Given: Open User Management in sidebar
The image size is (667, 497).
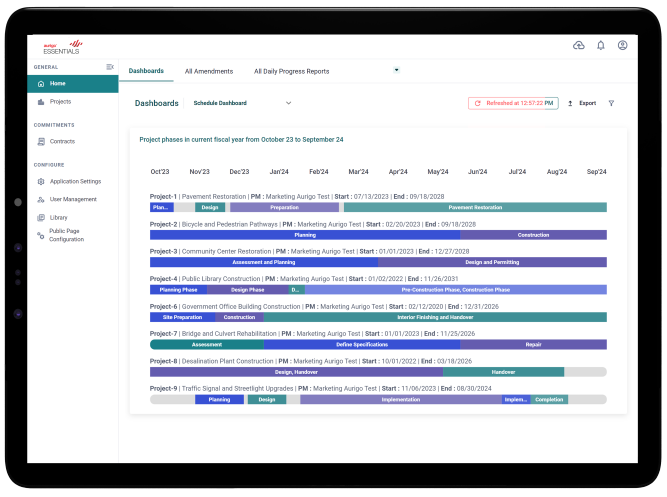Looking at the screenshot, I should coord(73,199).
